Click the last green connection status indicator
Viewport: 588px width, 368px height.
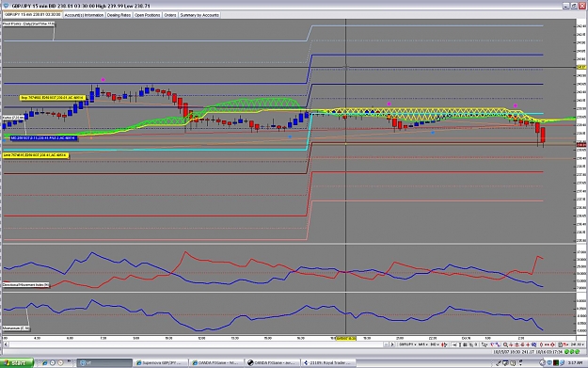point(578,352)
